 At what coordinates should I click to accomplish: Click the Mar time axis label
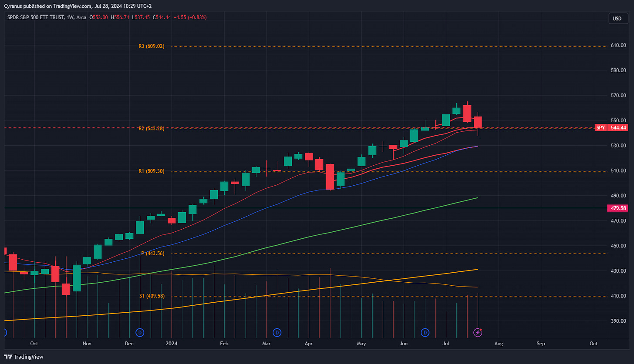tap(266, 343)
